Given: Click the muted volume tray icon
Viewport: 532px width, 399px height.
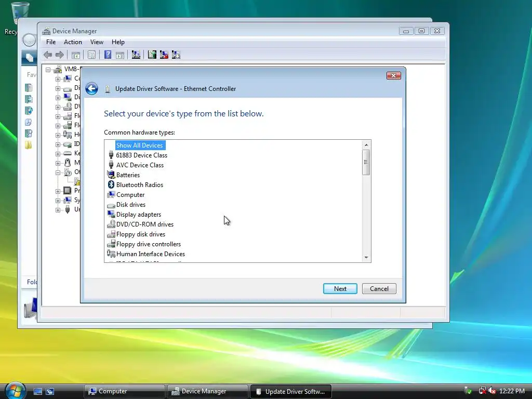Looking at the screenshot, I should tap(492, 391).
